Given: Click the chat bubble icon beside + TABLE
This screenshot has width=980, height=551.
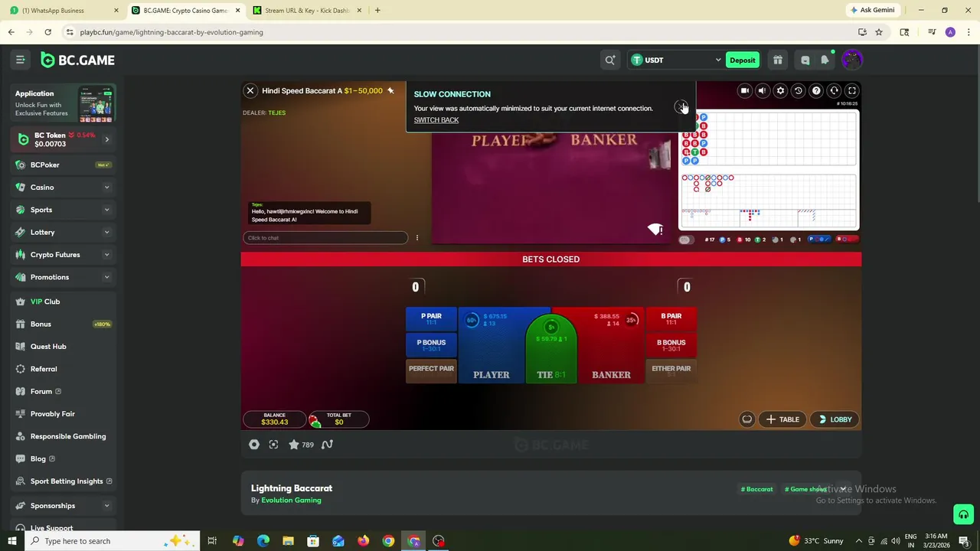Looking at the screenshot, I should coord(747,419).
